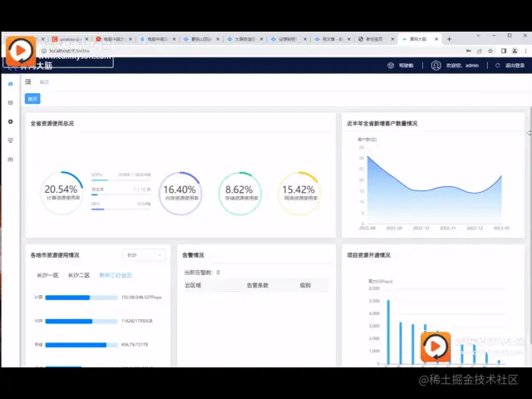532x399 pixels.
Task: Click the share page icon in the address bar
Action: point(480,51)
